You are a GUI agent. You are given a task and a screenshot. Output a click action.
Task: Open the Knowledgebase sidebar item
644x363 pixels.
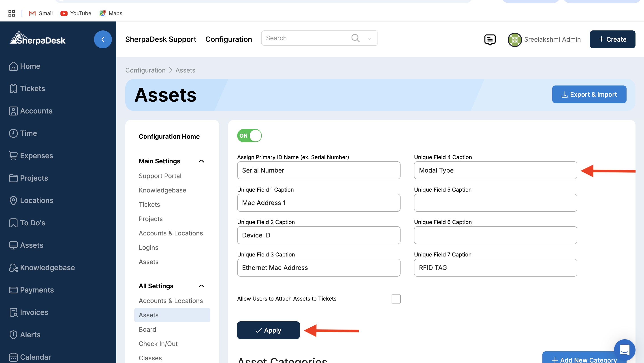(x=47, y=267)
